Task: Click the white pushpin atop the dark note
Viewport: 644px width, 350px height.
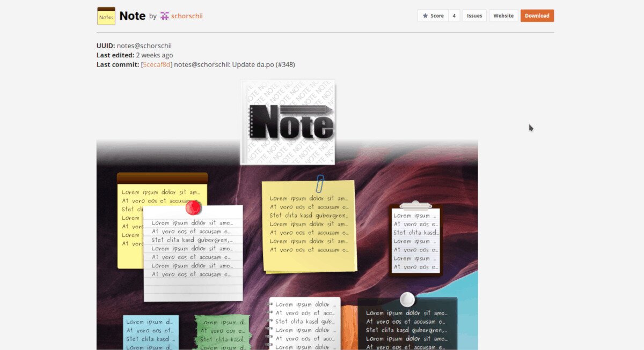Action: (407, 299)
